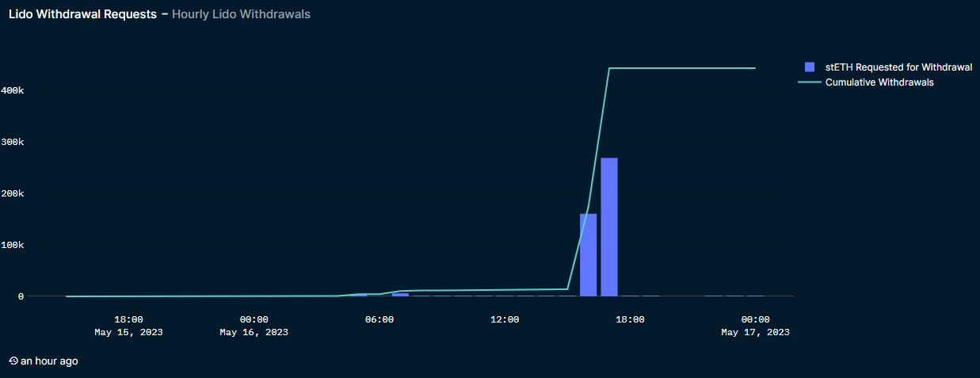Click the "May 15, 2023" x-axis date label
Image resolution: width=980 pixels, height=378 pixels.
point(128,332)
